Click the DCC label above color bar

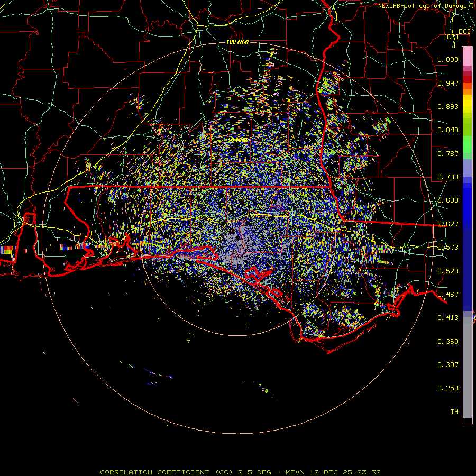click(464, 32)
